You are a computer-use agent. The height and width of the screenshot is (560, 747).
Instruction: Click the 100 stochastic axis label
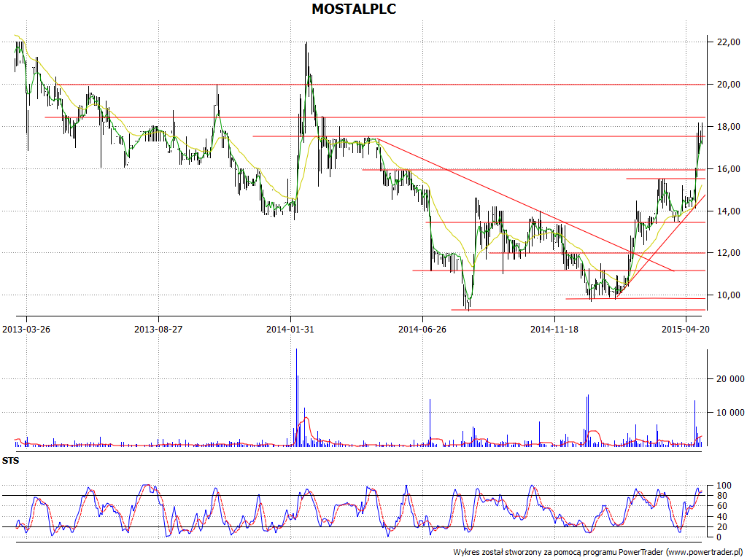point(724,486)
